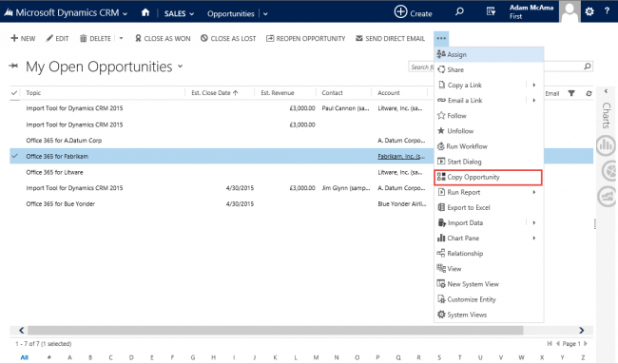The image size is (618, 364).
Task: Sort by Topic column header
Action: point(33,93)
